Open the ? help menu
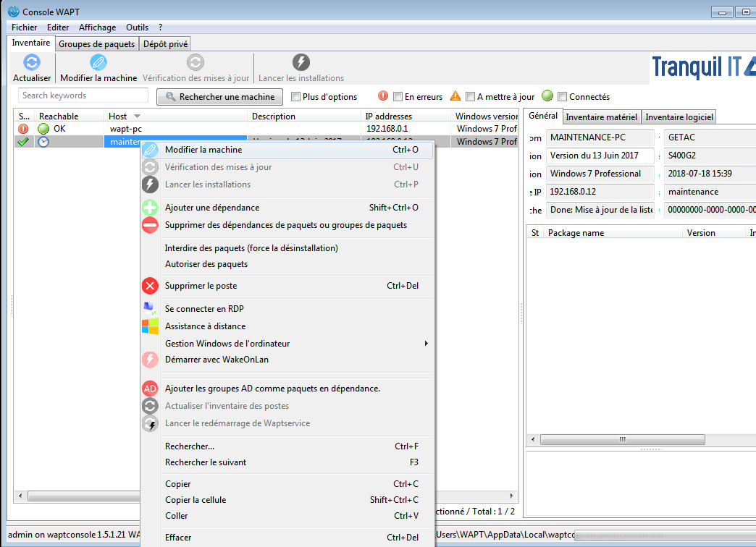Image resolution: width=756 pixels, height=547 pixels. 160,27
